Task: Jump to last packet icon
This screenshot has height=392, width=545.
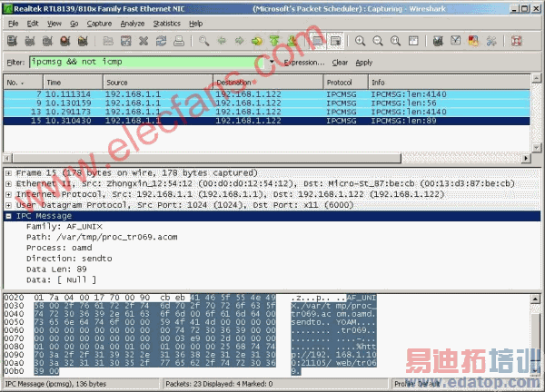Action: (x=292, y=41)
